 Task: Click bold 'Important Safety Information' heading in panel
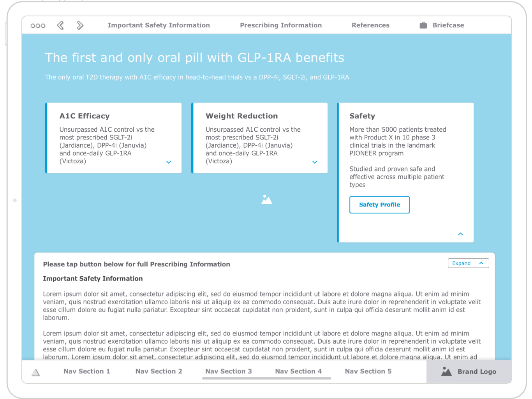[x=93, y=279]
